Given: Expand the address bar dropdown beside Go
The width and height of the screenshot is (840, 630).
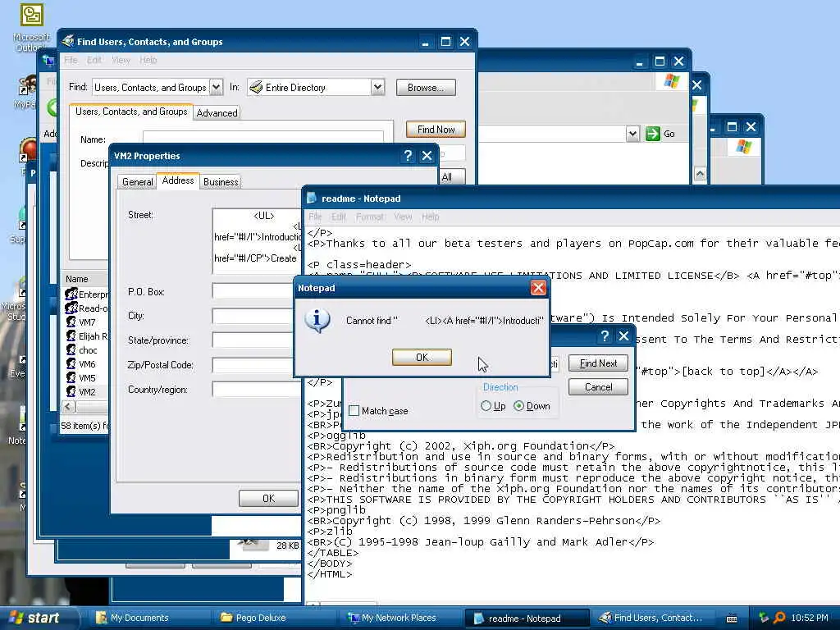Looking at the screenshot, I should [632, 134].
